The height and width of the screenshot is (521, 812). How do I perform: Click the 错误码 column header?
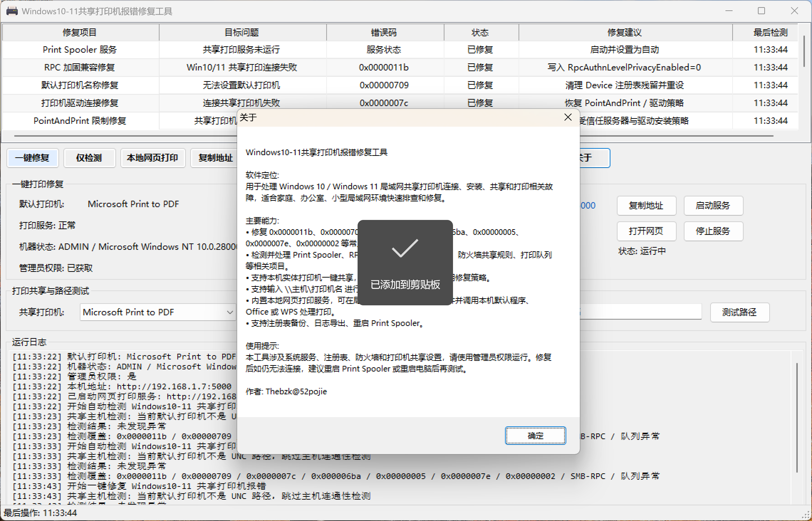(385, 32)
